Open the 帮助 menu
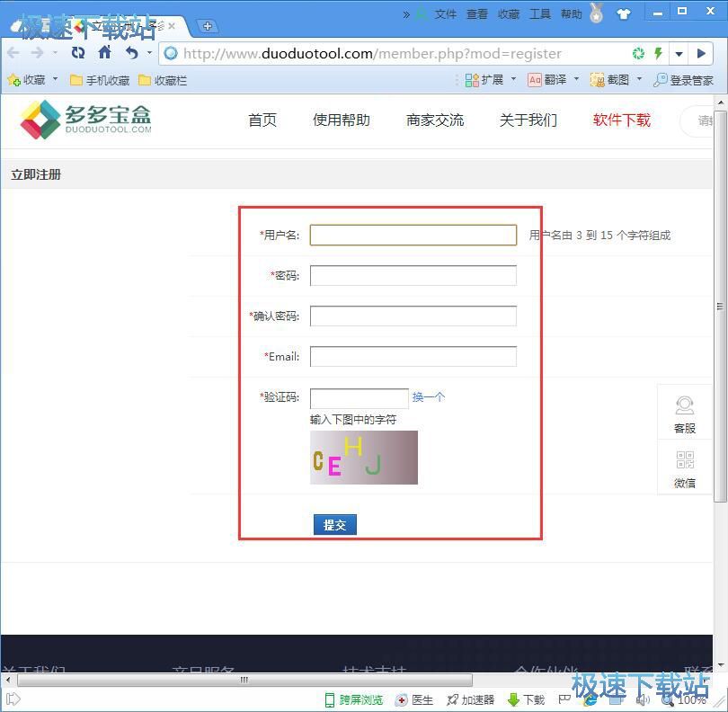Image resolution: width=728 pixels, height=712 pixels. click(572, 13)
